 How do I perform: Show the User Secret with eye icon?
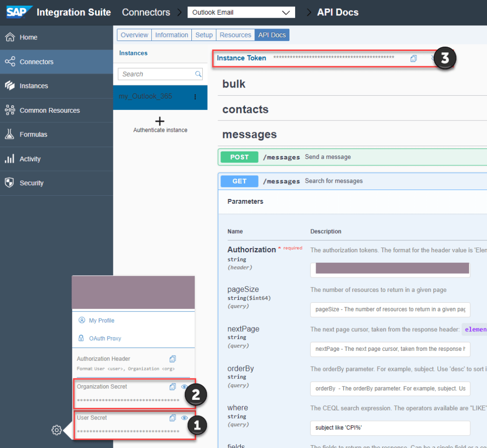point(184,418)
